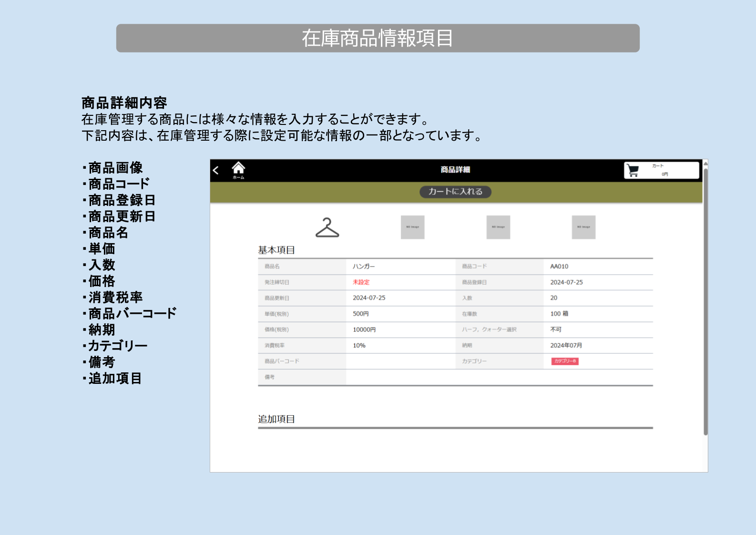Click the 在庫商品情報項目 title banner
This screenshot has width=756, height=535.
point(378,38)
